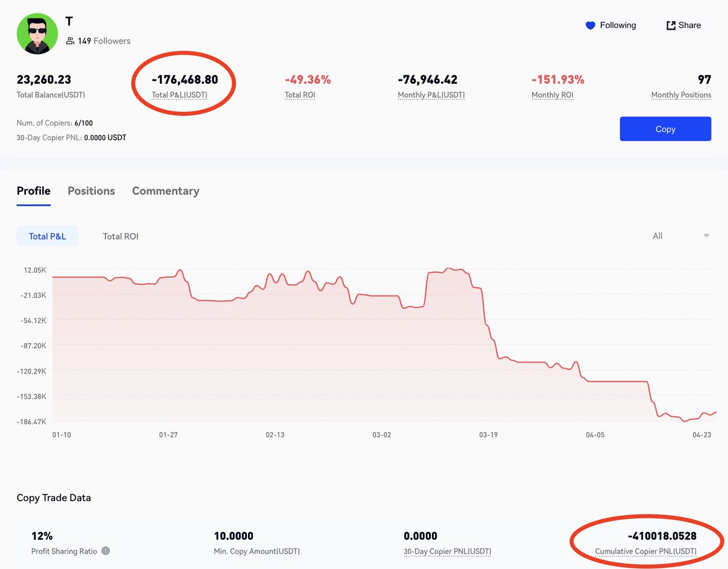Open the All time-range dropdown
The image size is (728, 569).
680,236
